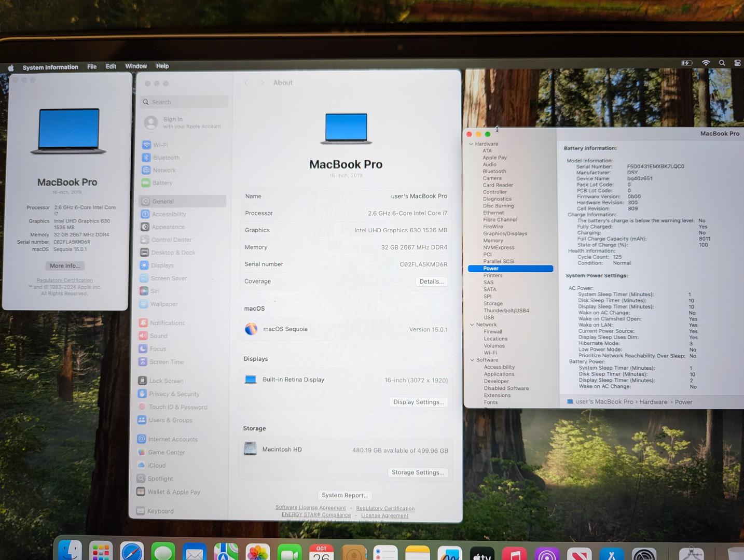The height and width of the screenshot is (560, 744).
Task: Go back using the About pane back chevron
Action: (x=246, y=83)
